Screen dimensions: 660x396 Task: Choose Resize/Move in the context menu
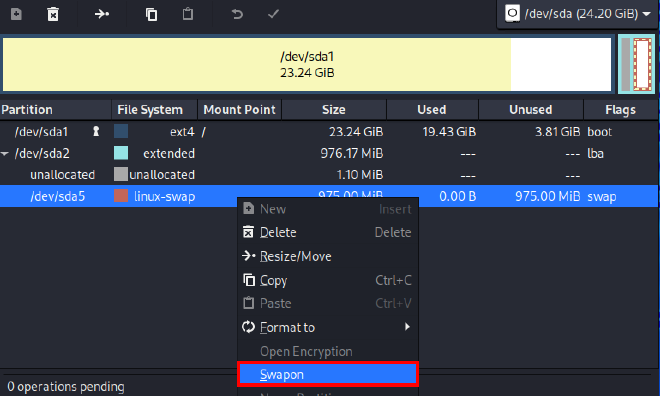click(x=328, y=256)
